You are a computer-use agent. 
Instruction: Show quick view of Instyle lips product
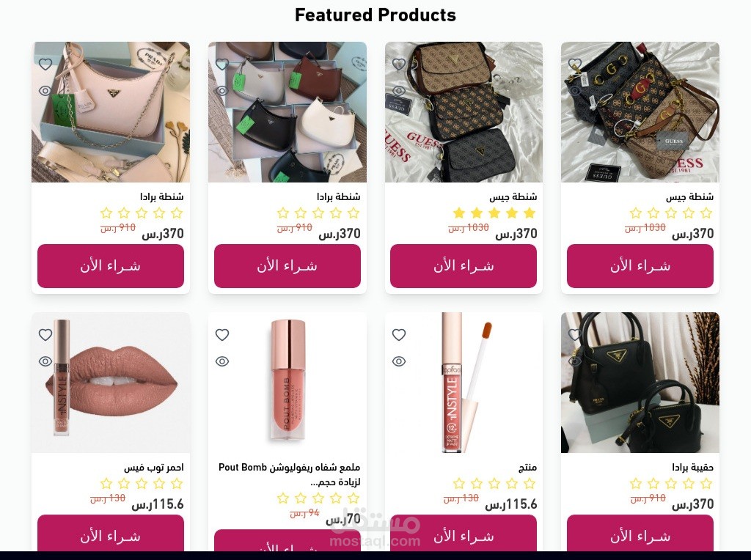(45, 361)
